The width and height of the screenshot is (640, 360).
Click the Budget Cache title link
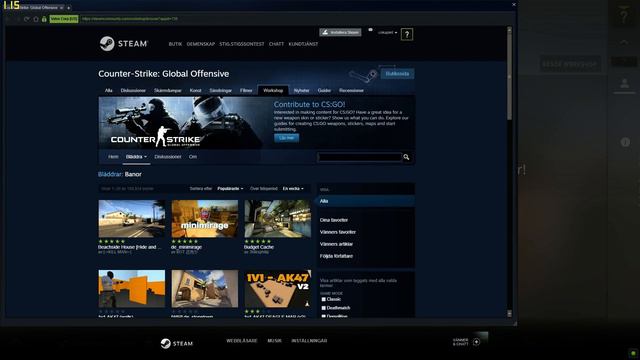[x=259, y=247]
